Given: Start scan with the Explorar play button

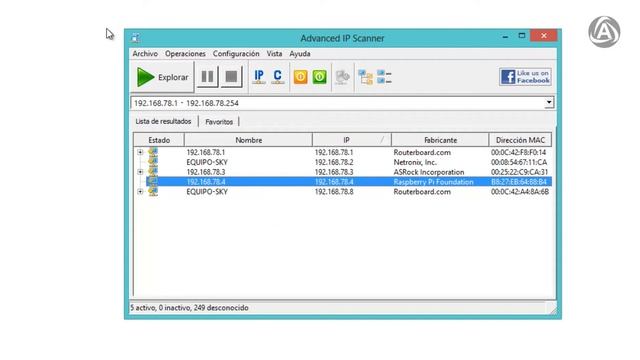Looking at the screenshot, I should pyautogui.click(x=162, y=77).
